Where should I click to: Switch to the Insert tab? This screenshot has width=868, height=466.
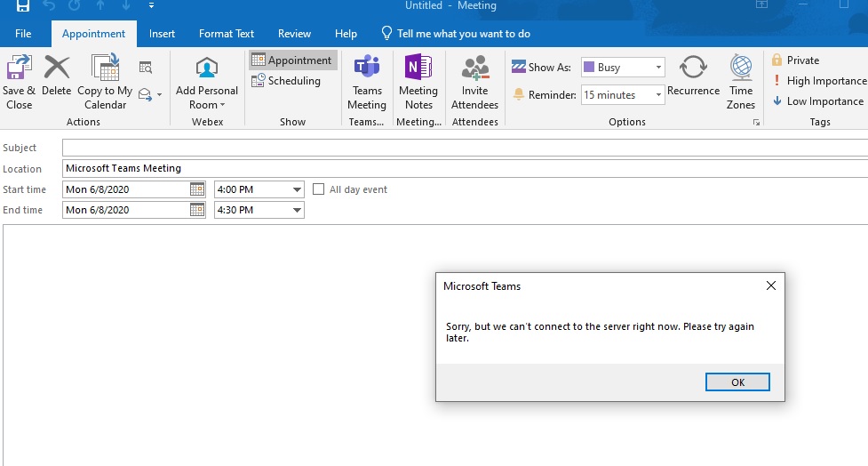162,33
